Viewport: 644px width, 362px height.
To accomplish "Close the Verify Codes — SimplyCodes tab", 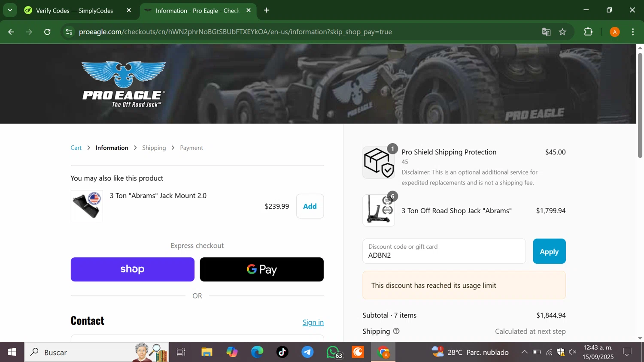I will point(129,10).
